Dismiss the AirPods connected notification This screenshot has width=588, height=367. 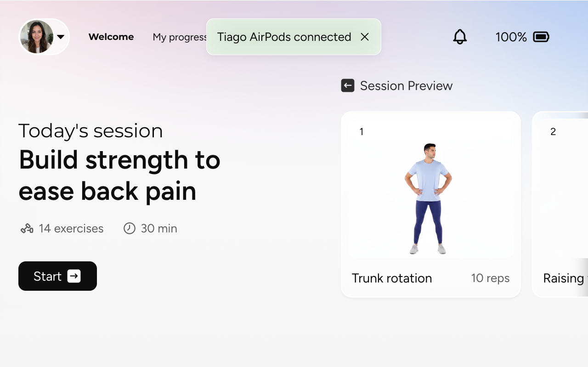click(365, 37)
